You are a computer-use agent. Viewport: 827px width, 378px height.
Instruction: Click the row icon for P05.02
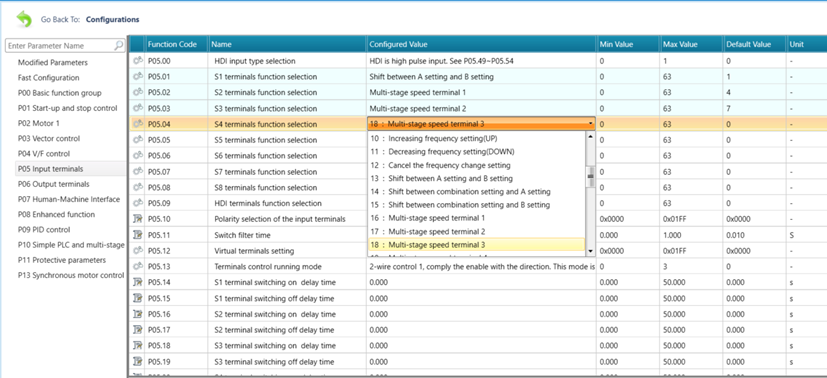pyautogui.click(x=138, y=92)
